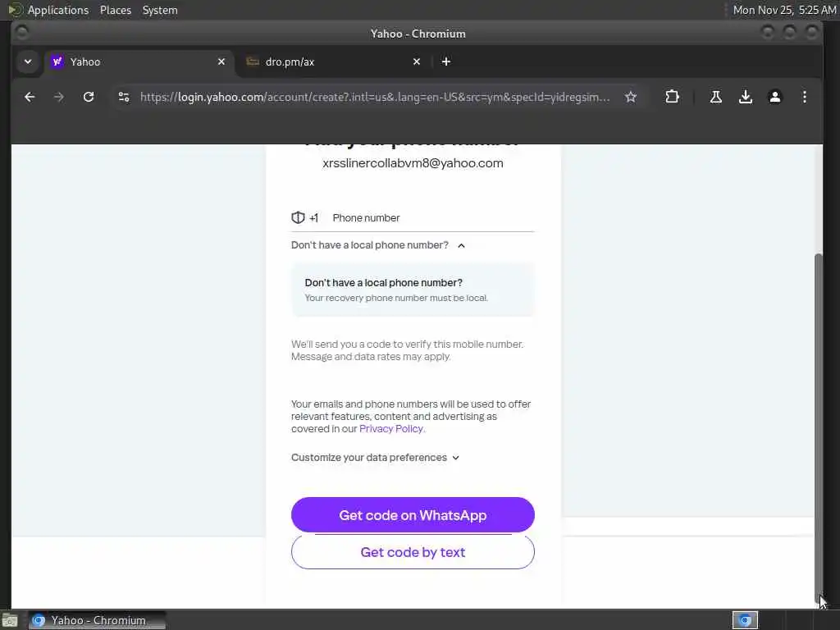
Task: Click the shield icon beside +1
Action: tap(298, 217)
